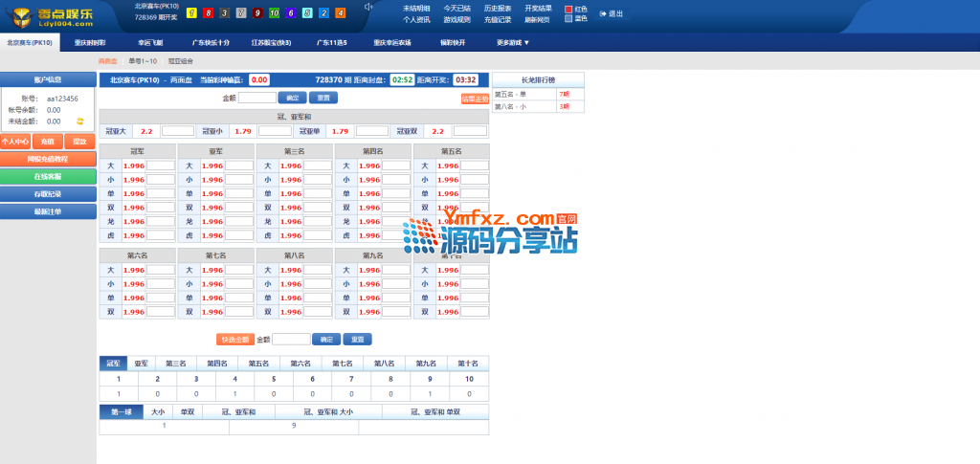Expand the 更多游戏 dropdown menu
The width and height of the screenshot is (980, 464).
513,43
